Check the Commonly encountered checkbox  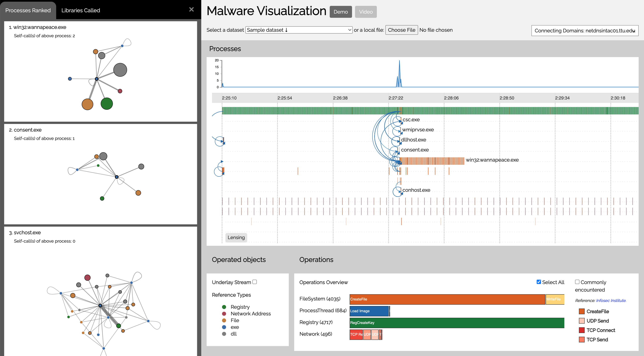pyautogui.click(x=577, y=282)
